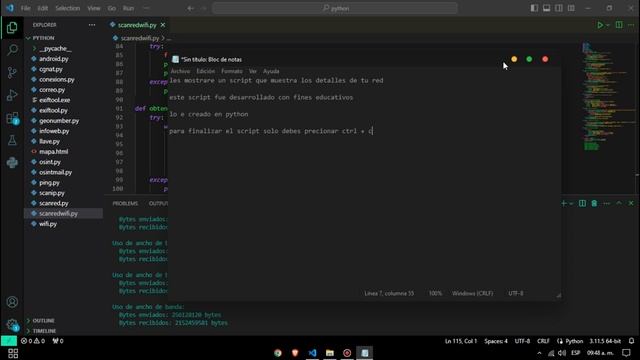Select the scanredwifi.py editor tab

[x=137, y=25]
